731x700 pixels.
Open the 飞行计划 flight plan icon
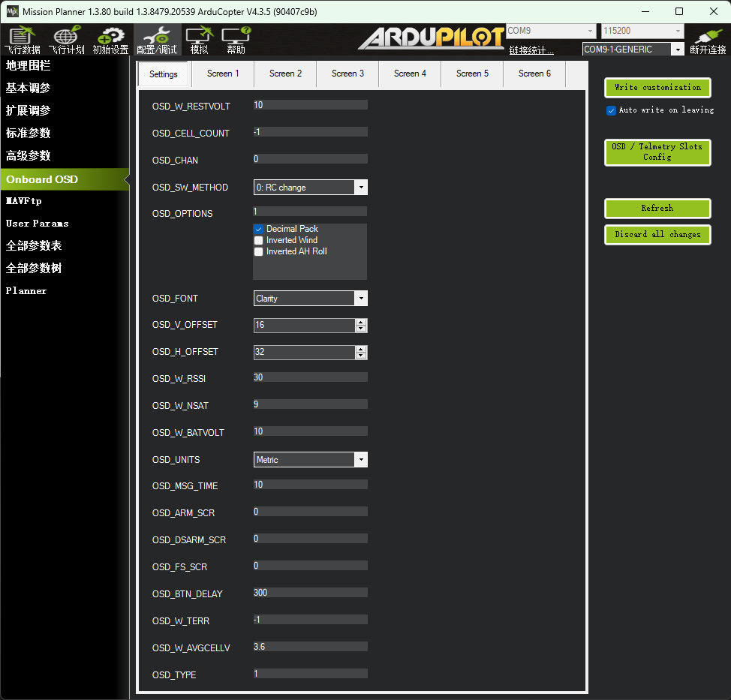tap(66, 40)
